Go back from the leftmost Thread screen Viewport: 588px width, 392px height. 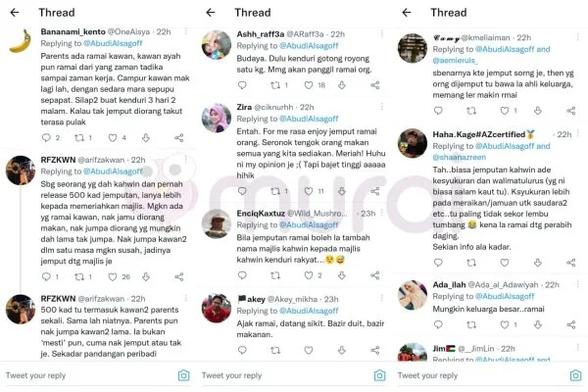[15, 13]
